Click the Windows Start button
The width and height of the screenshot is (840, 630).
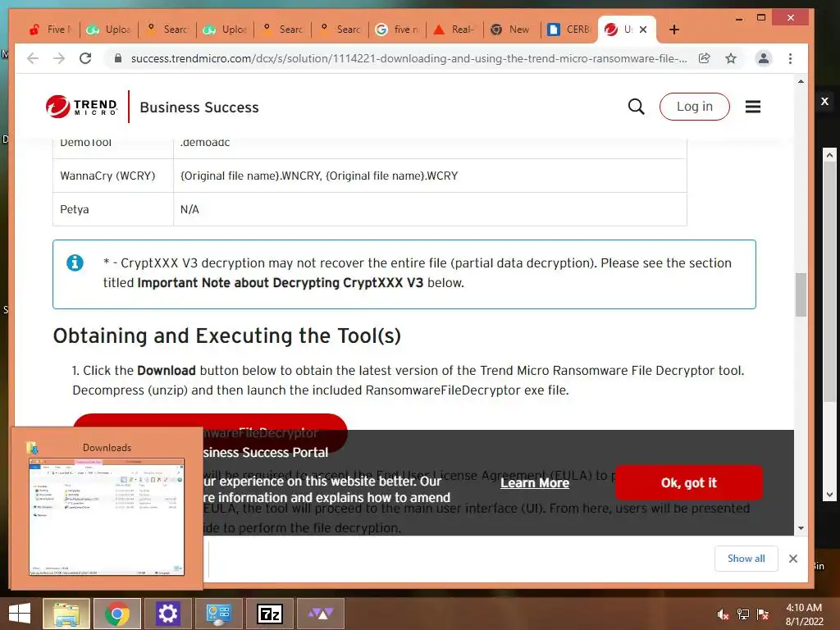20,614
